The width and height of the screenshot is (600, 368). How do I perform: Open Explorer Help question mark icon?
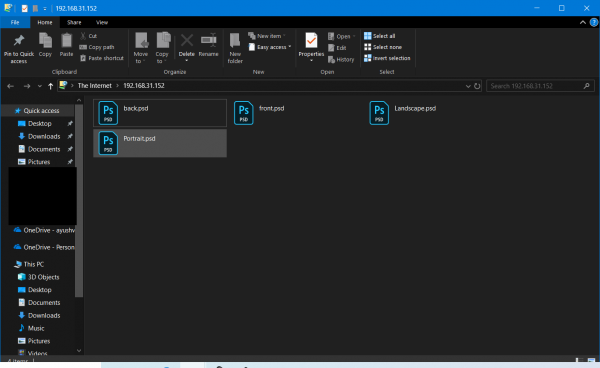[x=594, y=23]
